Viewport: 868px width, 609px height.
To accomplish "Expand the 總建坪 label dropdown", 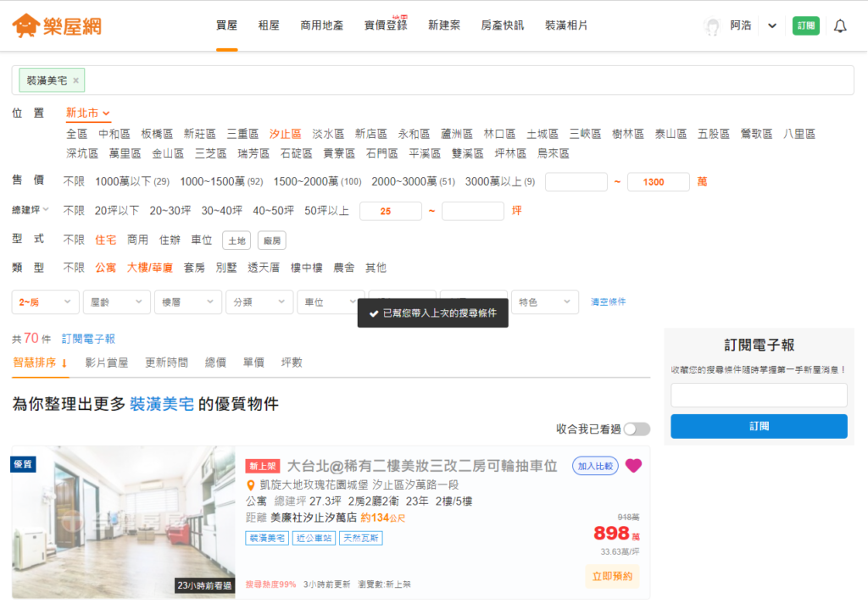I will coord(31,210).
